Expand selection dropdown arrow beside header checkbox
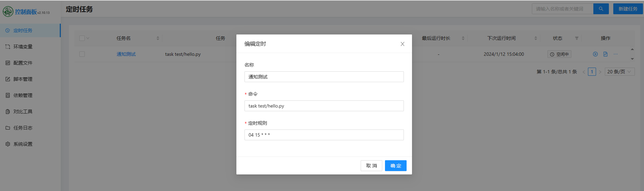Image resolution: width=644 pixels, height=191 pixels. coord(88,38)
